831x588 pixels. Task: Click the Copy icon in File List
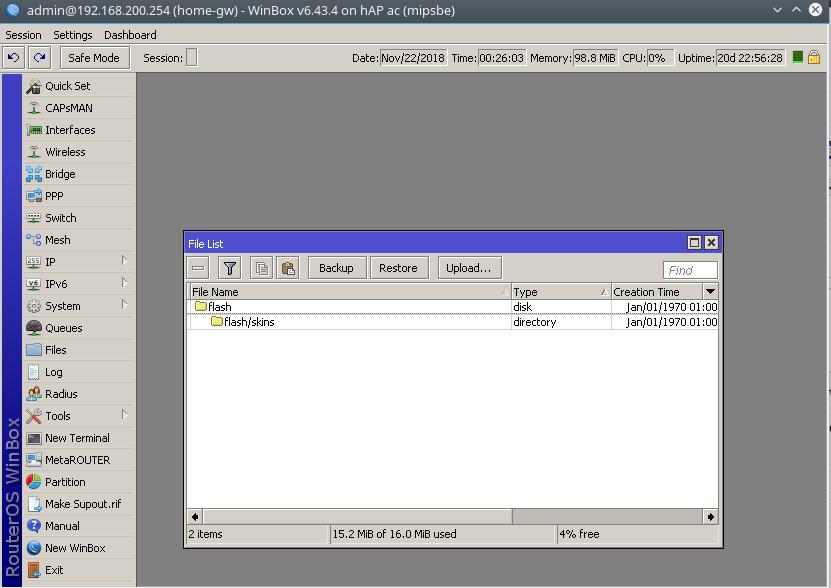(261, 268)
